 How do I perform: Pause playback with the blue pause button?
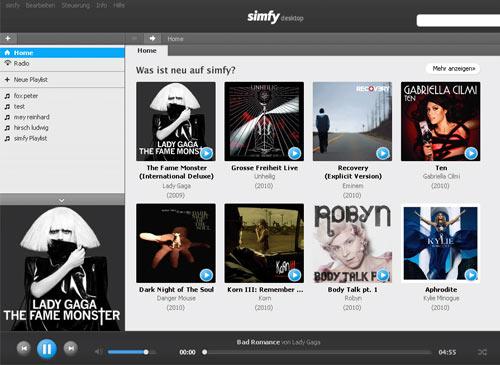point(47,349)
